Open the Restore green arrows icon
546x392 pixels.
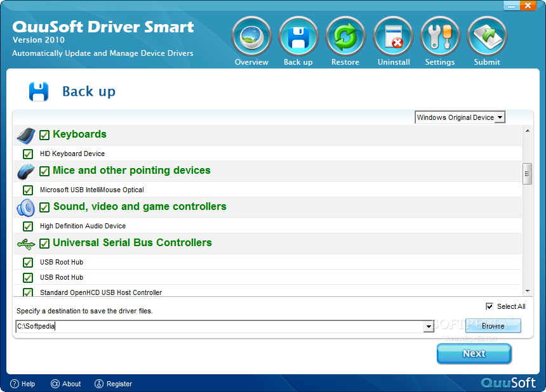345,37
